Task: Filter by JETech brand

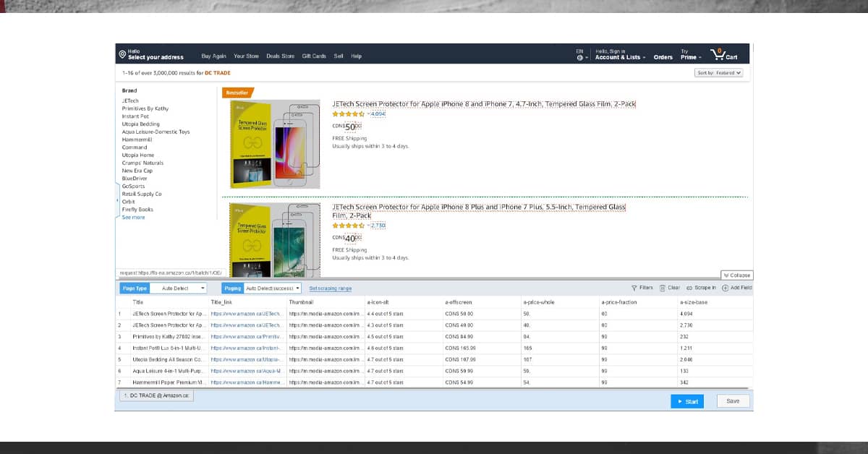Action: pyautogui.click(x=130, y=100)
